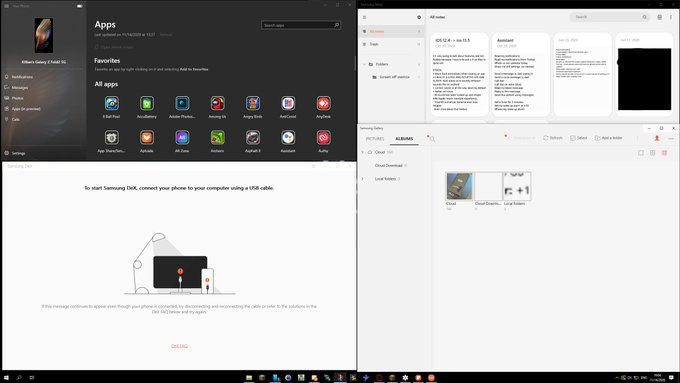Switch Gallery to single-pane view icon
This screenshot has height=383, width=680.
pyautogui.click(x=641, y=153)
